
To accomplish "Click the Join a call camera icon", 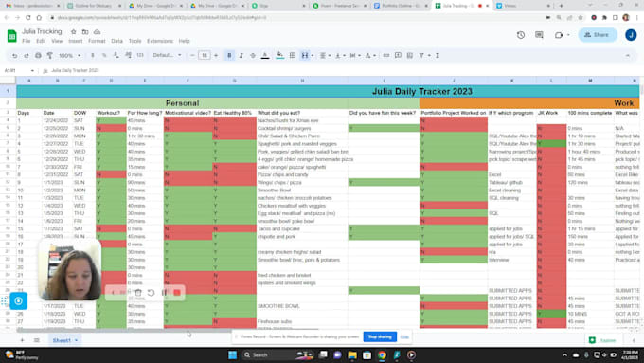I will [559, 35].
